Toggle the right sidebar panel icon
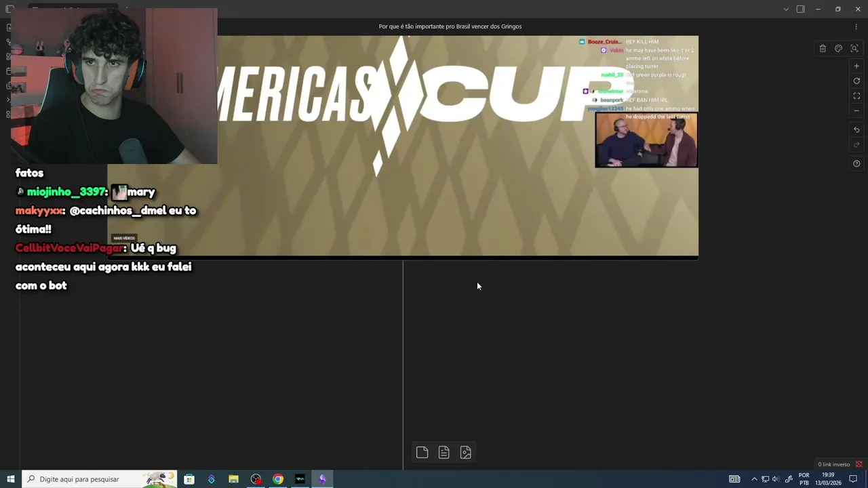The height and width of the screenshot is (488, 868). click(x=801, y=9)
